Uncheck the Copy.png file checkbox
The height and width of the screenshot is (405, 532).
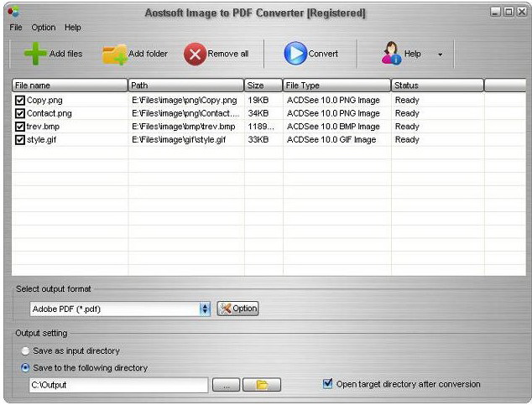pos(20,101)
